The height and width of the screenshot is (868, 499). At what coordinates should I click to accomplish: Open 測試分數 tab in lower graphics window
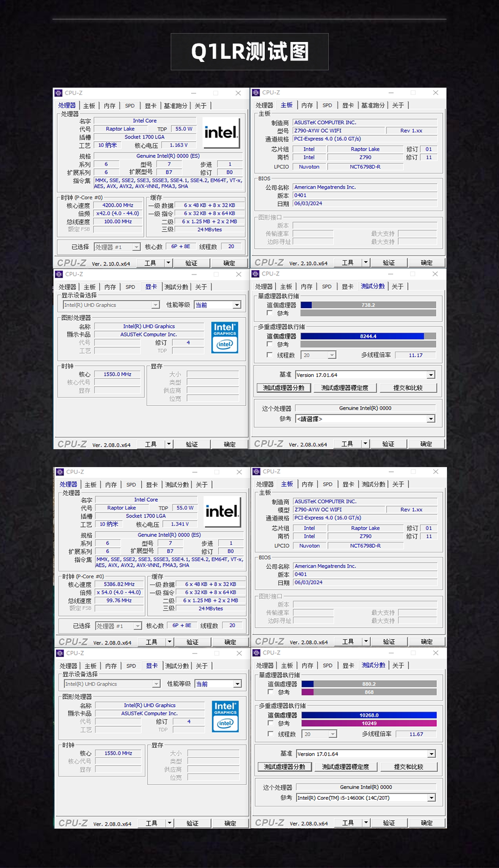click(177, 666)
